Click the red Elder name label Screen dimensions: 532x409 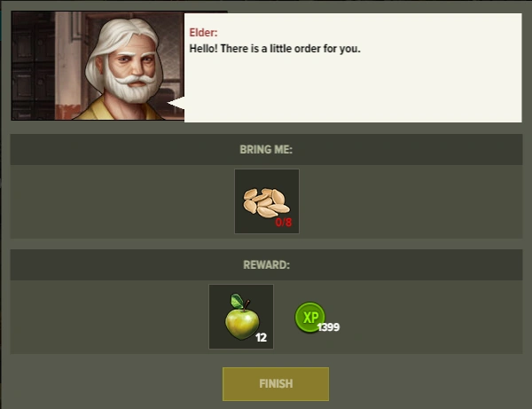203,33
